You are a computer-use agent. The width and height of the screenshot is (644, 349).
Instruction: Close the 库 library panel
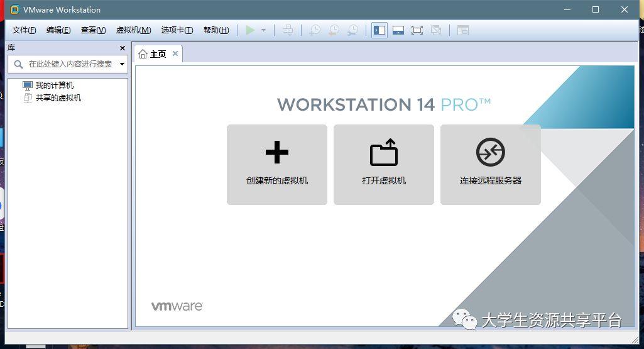[123, 48]
